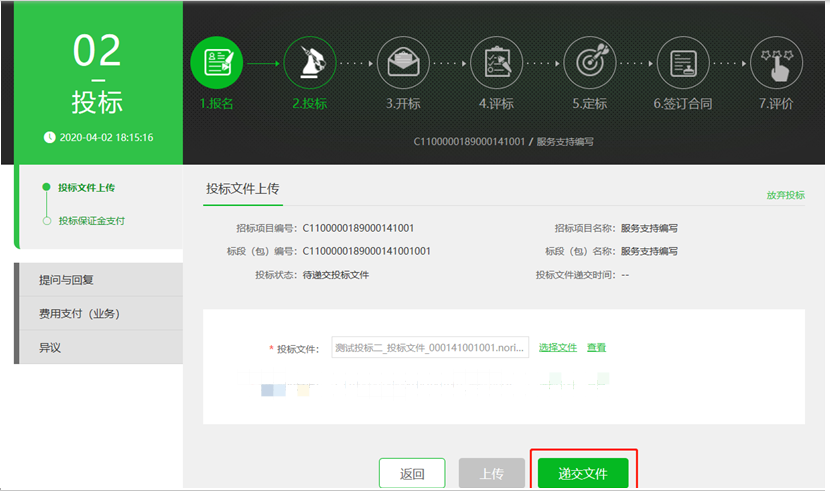
Task: Click the 开标 open envelope step icon
Action: [403, 62]
